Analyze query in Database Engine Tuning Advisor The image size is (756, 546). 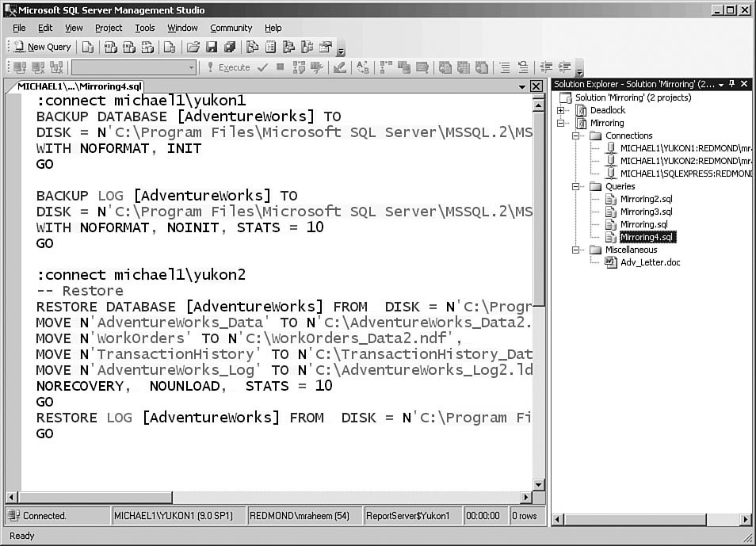[317, 67]
